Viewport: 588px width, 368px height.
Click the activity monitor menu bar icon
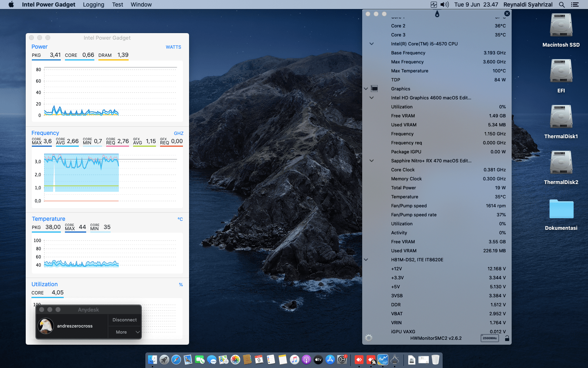434,4
